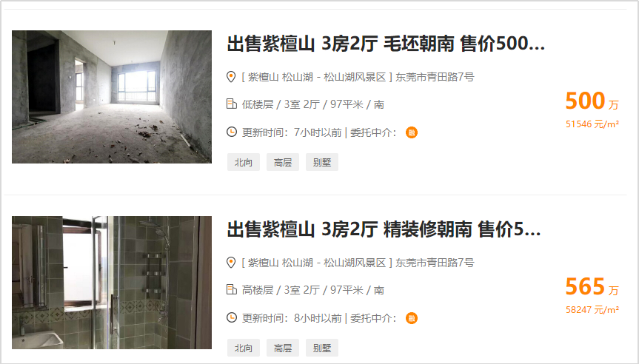
Task: Click orange agency badge in first listing
Action: click(x=412, y=132)
